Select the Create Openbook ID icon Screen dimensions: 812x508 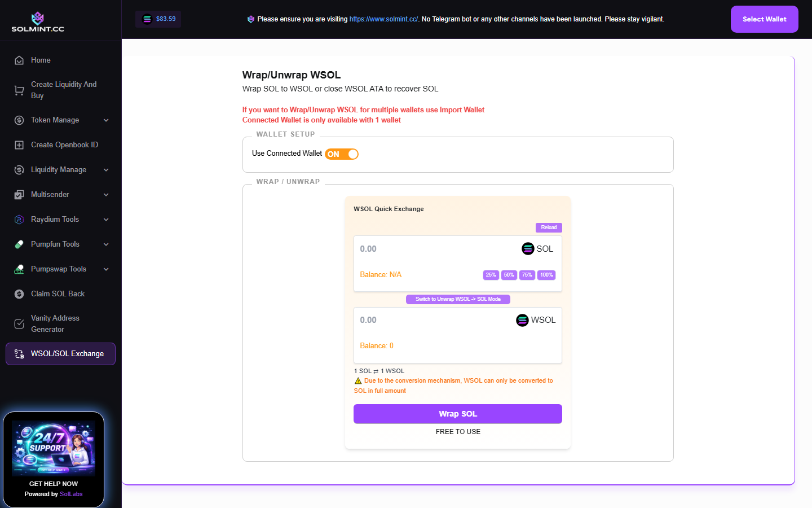[19, 144]
